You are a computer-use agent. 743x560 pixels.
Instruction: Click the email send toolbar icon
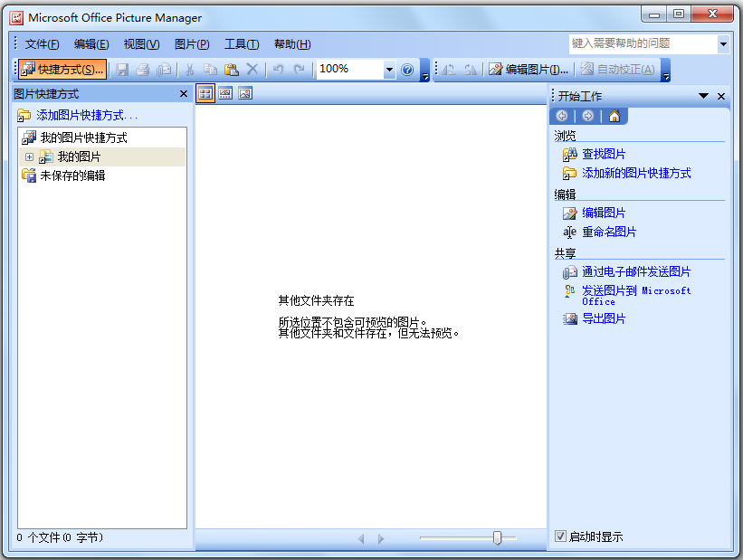164,70
